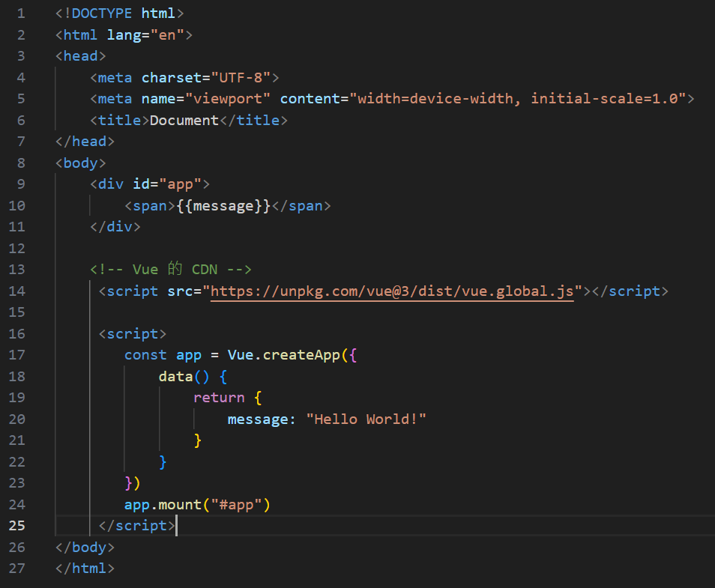Click the Vue CDN HTML comment
The image size is (715, 588).
[170, 270]
